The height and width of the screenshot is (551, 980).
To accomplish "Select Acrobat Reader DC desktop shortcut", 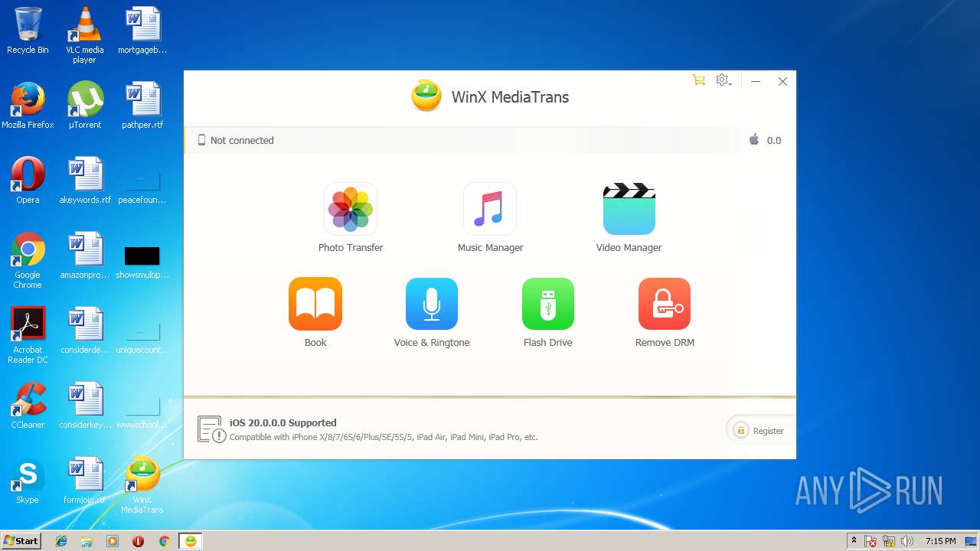I will 28,335.
